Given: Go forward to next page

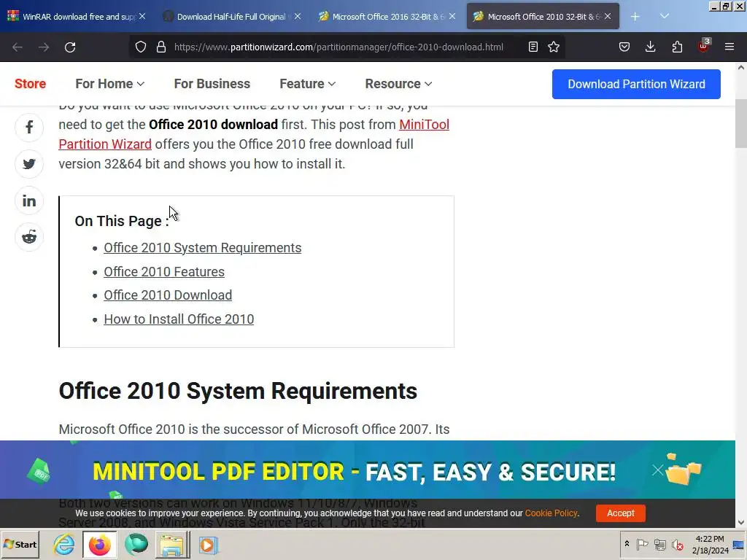Looking at the screenshot, I should click(44, 47).
